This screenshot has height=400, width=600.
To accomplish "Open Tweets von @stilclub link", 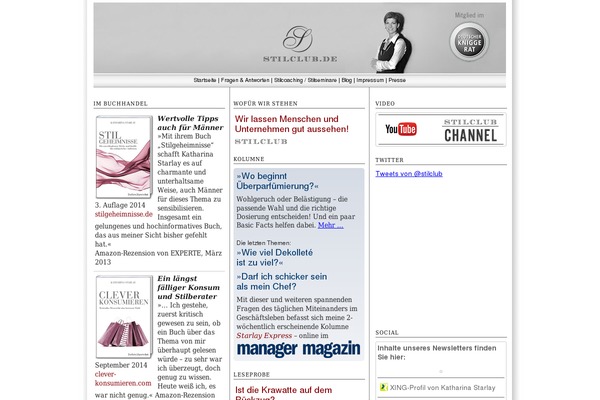I will click(x=409, y=174).
